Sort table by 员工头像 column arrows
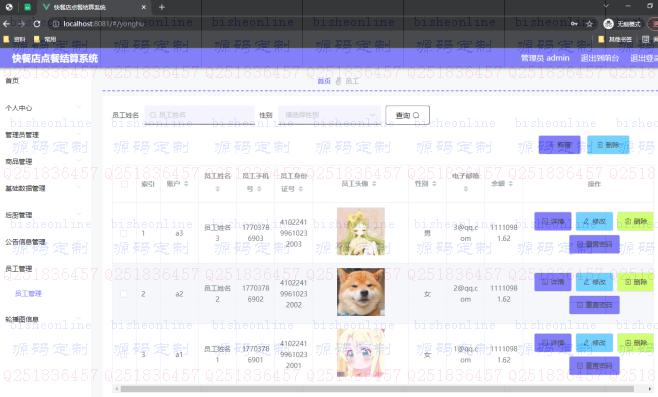Viewport: 658px width, 397px height. (374, 184)
